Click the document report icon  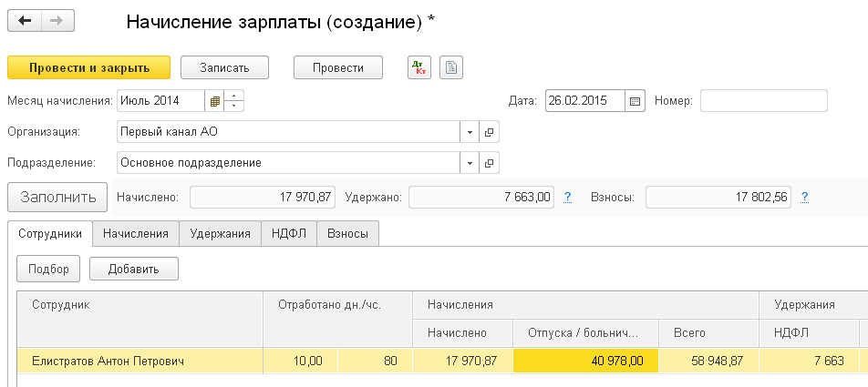(451, 67)
